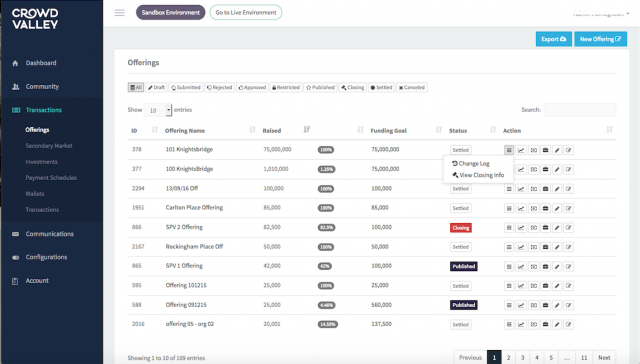Filter offerings by Draft status

coord(156,87)
